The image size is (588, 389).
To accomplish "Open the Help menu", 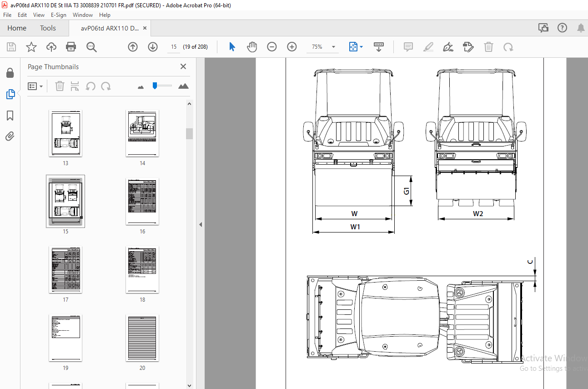I will click(x=105, y=15).
